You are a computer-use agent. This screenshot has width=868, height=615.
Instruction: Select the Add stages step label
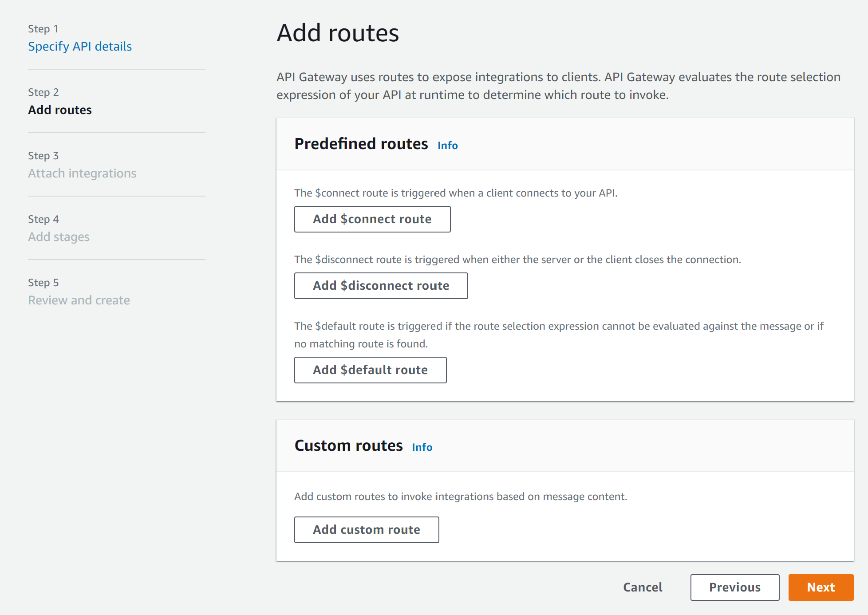click(x=59, y=237)
